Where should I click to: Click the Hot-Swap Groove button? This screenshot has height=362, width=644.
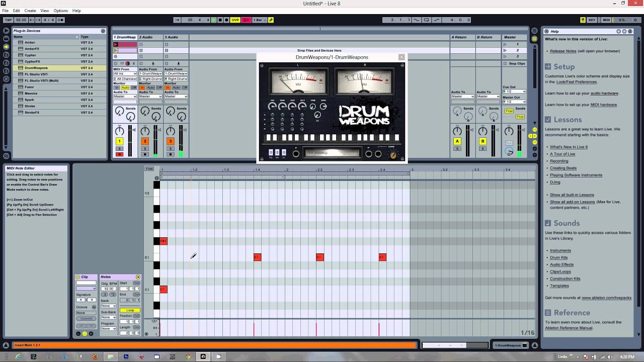pyautogui.click(x=94, y=307)
